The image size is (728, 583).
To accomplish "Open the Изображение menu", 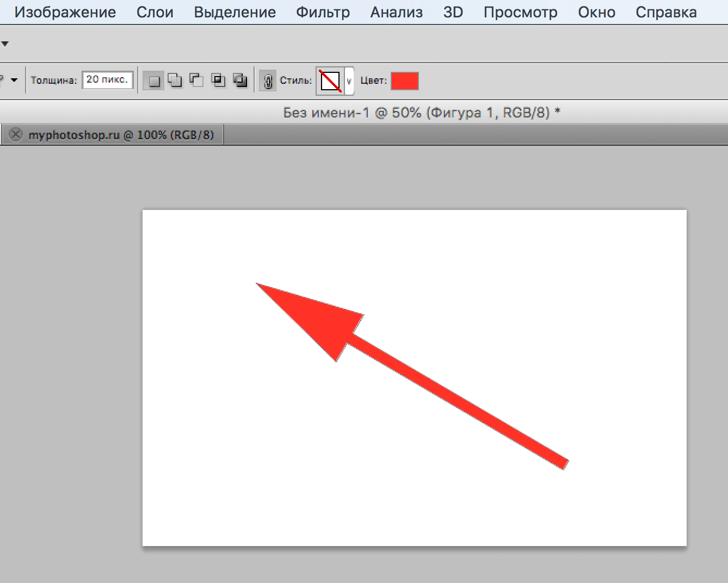I will click(x=65, y=12).
